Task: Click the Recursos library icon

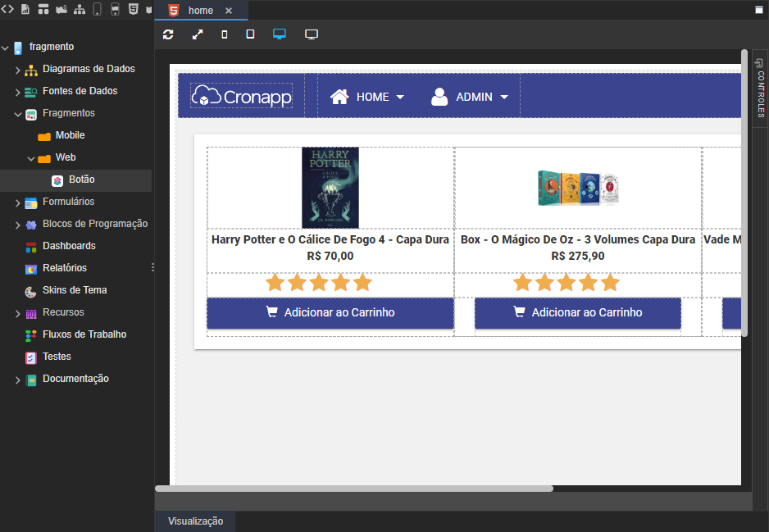Action: [31, 314]
